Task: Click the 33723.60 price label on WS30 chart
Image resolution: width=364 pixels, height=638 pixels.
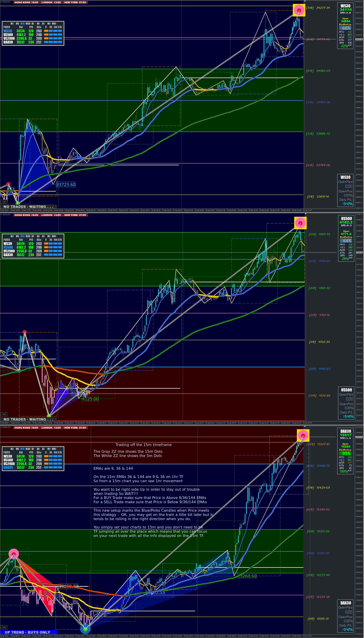Action: click(66, 185)
